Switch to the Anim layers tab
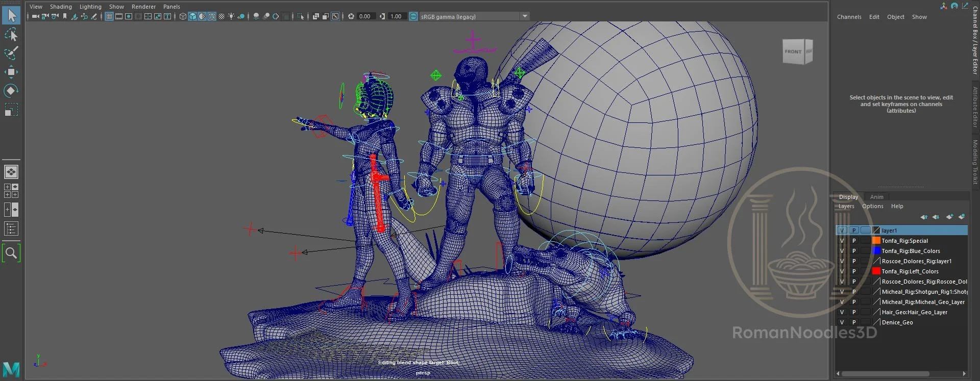The width and height of the screenshot is (980, 381). (876, 197)
